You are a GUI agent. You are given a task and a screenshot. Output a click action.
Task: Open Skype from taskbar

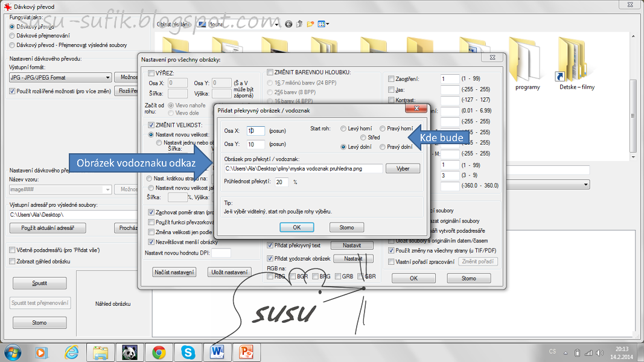(188, 352)
